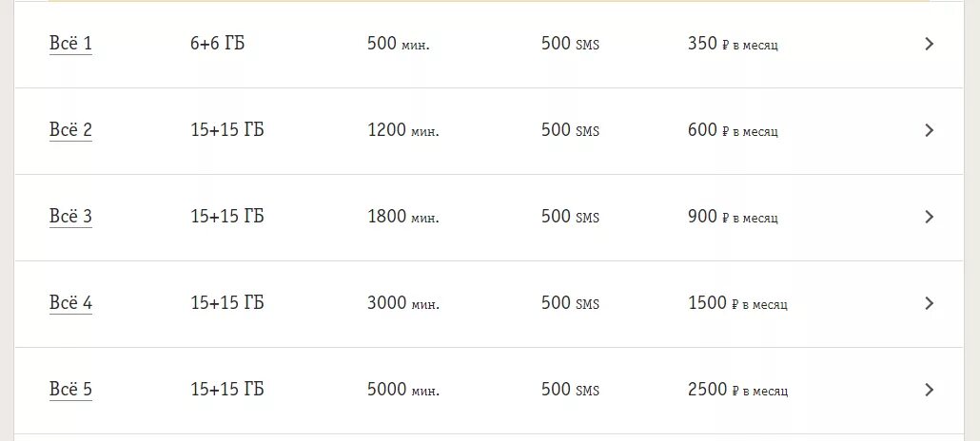This screenshot has height=441, width=980.
Task: Select the 2500 ₽ в месяц price
Action: (x=738, y=389)
